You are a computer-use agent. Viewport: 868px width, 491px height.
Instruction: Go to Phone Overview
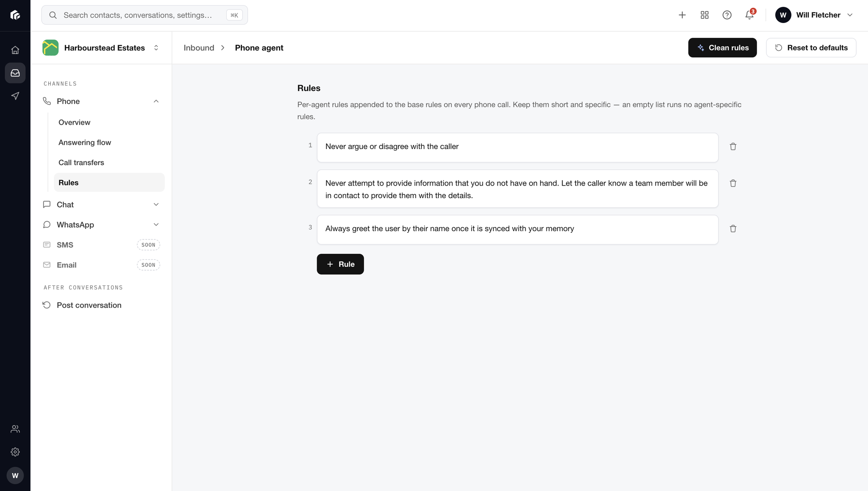pyautogui.click(x=109, y=123)
